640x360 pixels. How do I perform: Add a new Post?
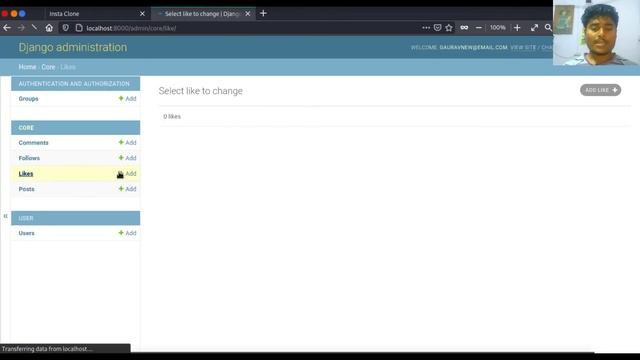[127, 189]
